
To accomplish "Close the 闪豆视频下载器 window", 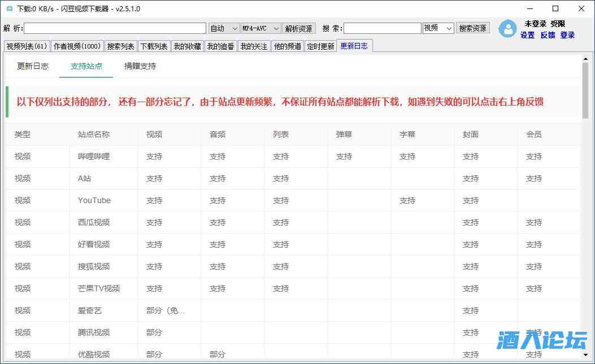I will [581, 8].
